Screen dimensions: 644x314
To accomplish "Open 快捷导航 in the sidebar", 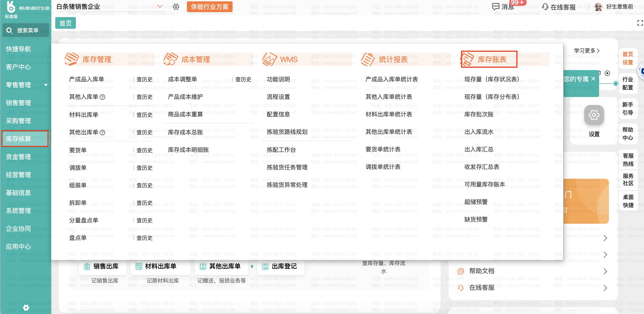I will [x=18, y=49].
